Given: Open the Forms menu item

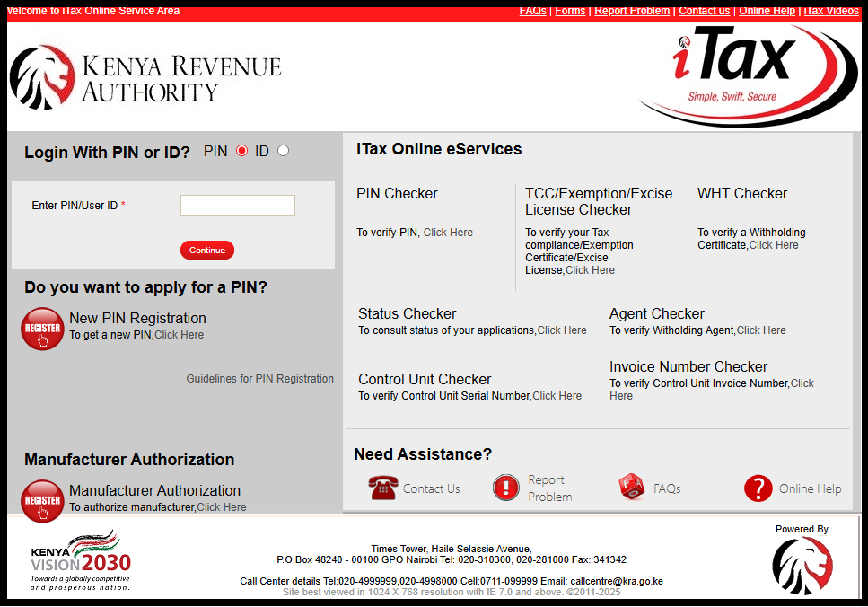Looking at the screenshot, I should pyautogui.click(x=570, y=11).
